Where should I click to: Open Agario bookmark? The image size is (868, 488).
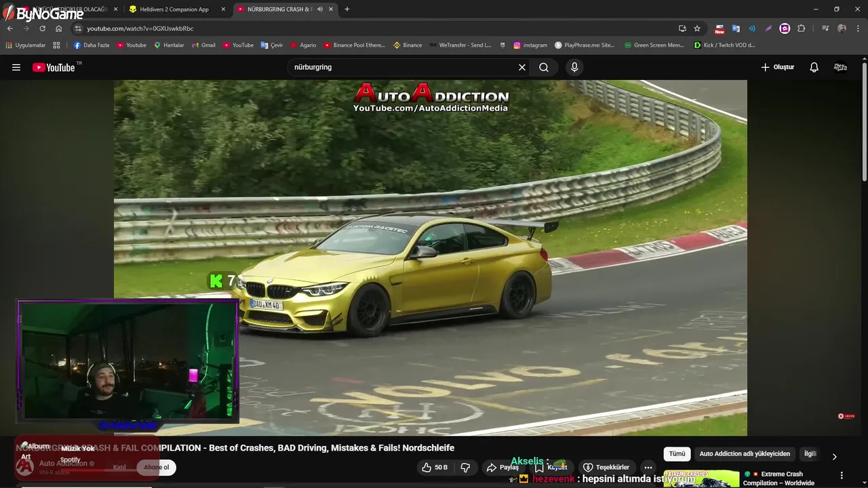(303, 45)
